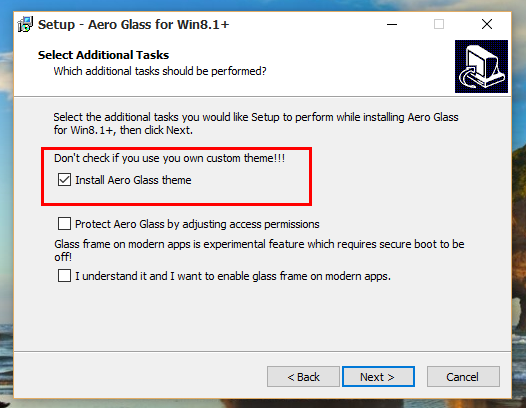Click the wizard computer image in header

point(481,66)
